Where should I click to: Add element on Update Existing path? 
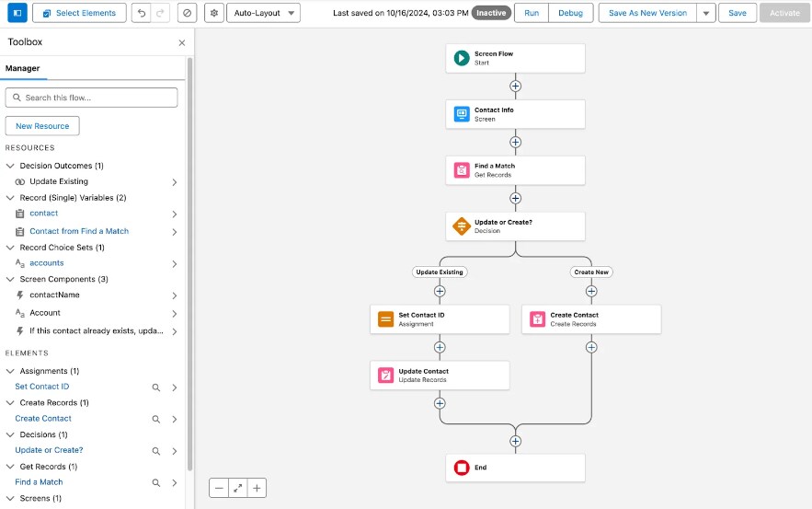440,291
